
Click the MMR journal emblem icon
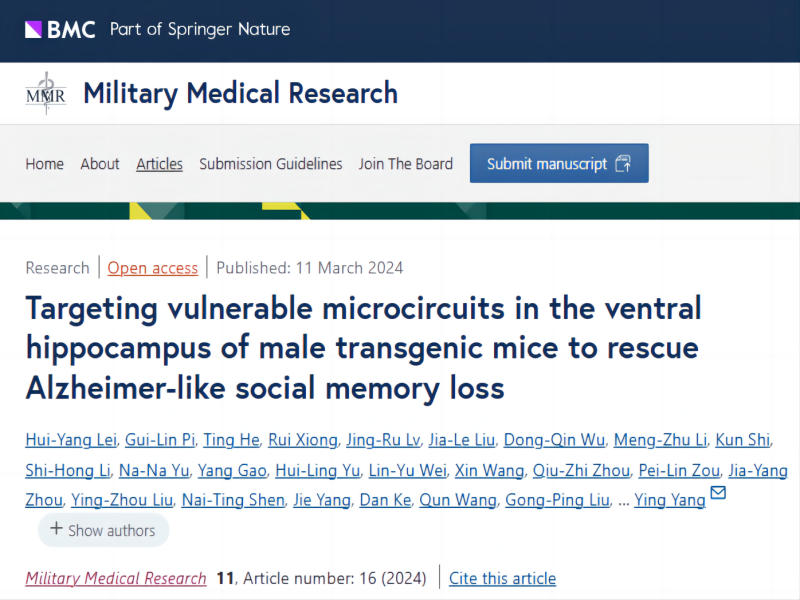point(45,93)
